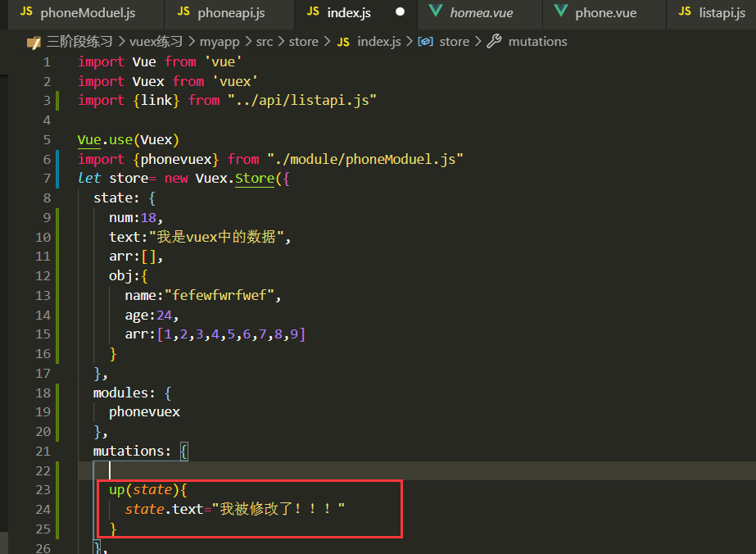The height and width of the screenshot is (554, 756).
Task: Open the index.js breadcrumb segment
Action: pyautogui.click(x=379, y=42)
